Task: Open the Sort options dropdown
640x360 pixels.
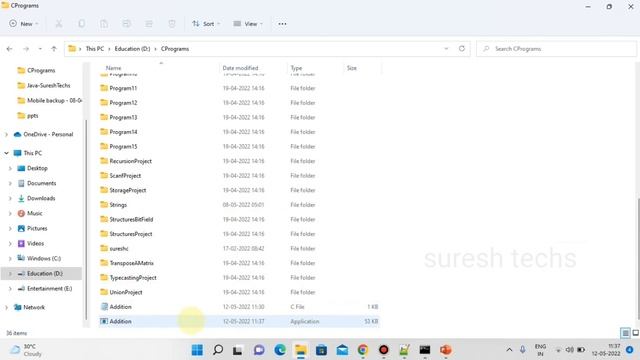Action: 206,24
